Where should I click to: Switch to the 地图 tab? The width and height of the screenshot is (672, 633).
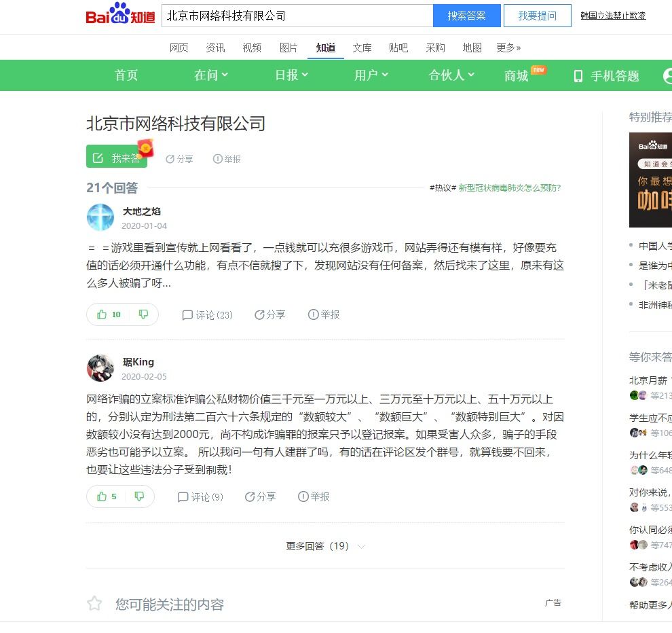pyautogui.click(x=472, y=48)
